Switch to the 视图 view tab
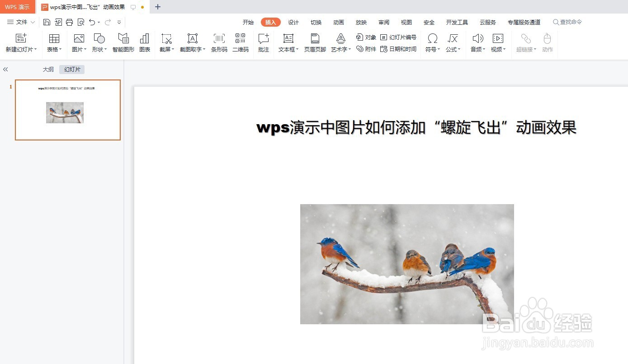The width and height of the screenshot is (628, 364). (x=406, y=22)
